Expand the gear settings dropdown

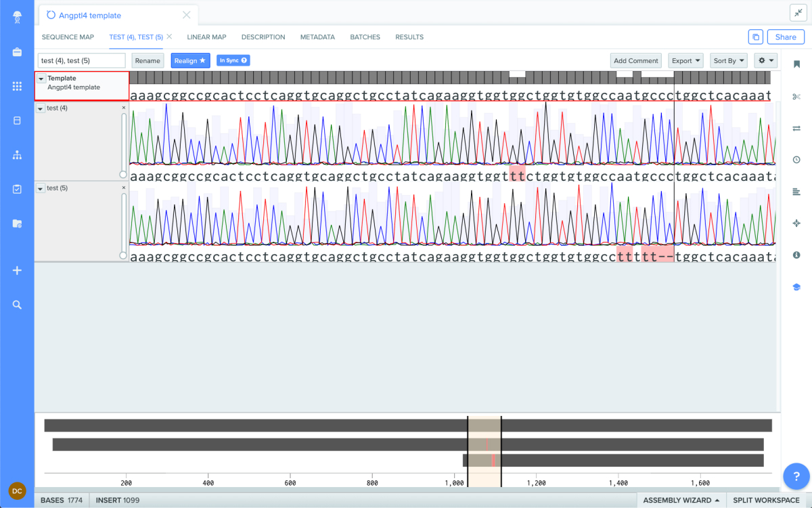(766, 61)
